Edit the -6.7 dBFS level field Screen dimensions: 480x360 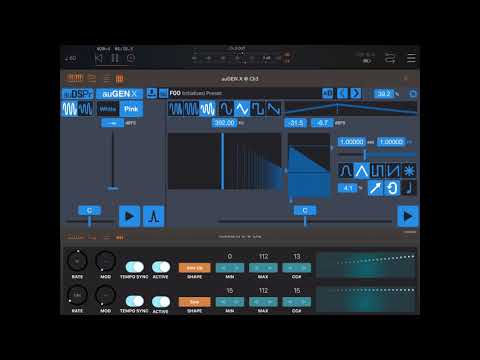click(x=322, y=123)
